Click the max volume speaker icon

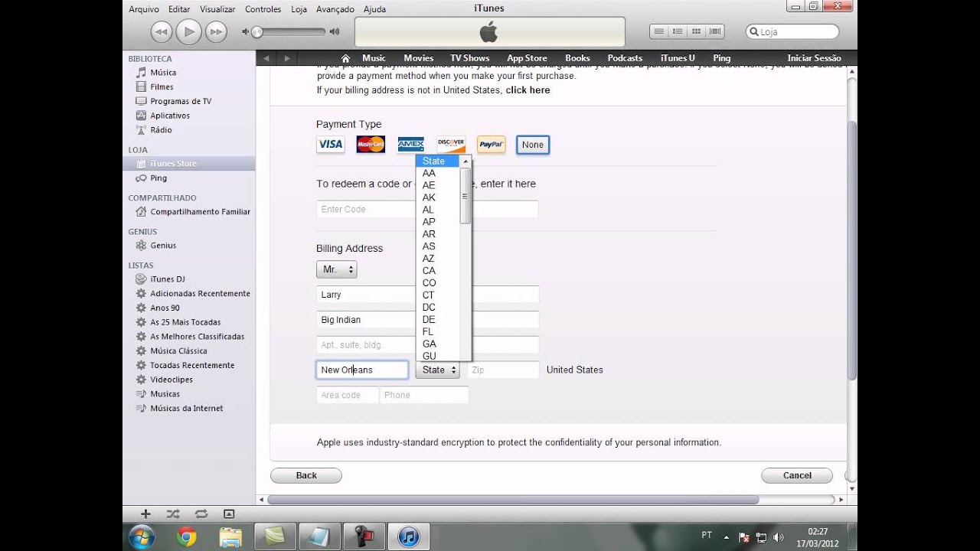[x=335, y=31]
